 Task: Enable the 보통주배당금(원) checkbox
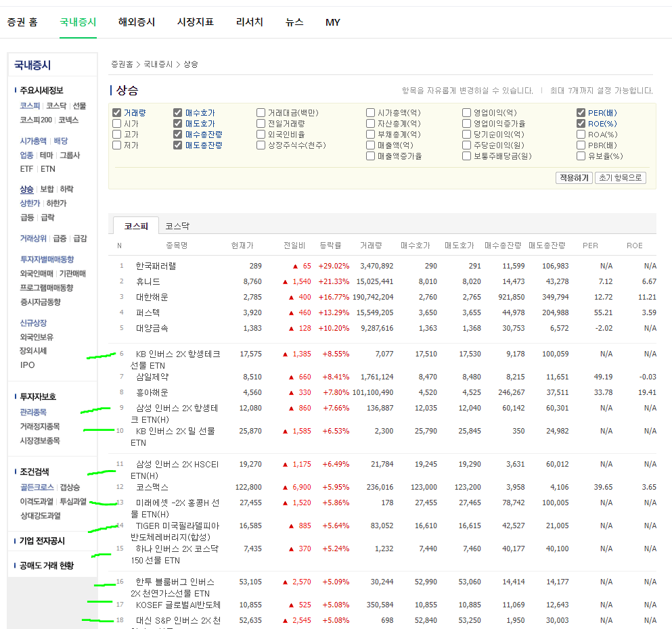[466, 156]
